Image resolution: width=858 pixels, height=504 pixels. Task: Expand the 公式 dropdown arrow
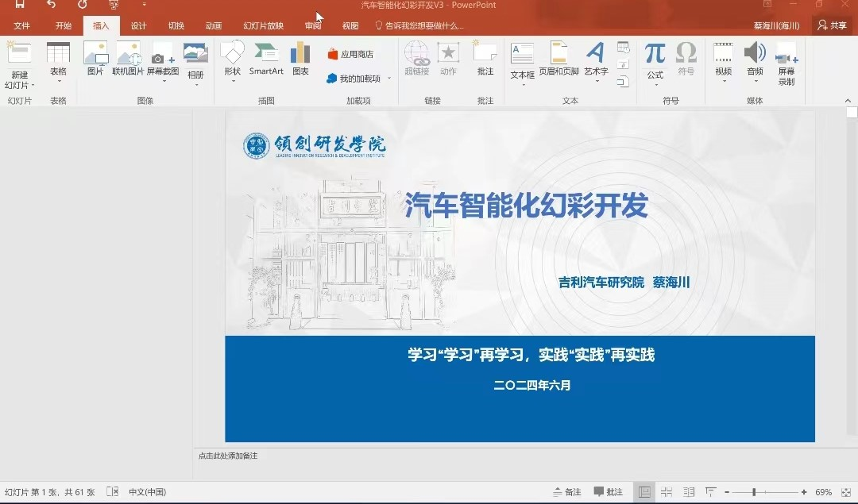(x=655, y=85)
